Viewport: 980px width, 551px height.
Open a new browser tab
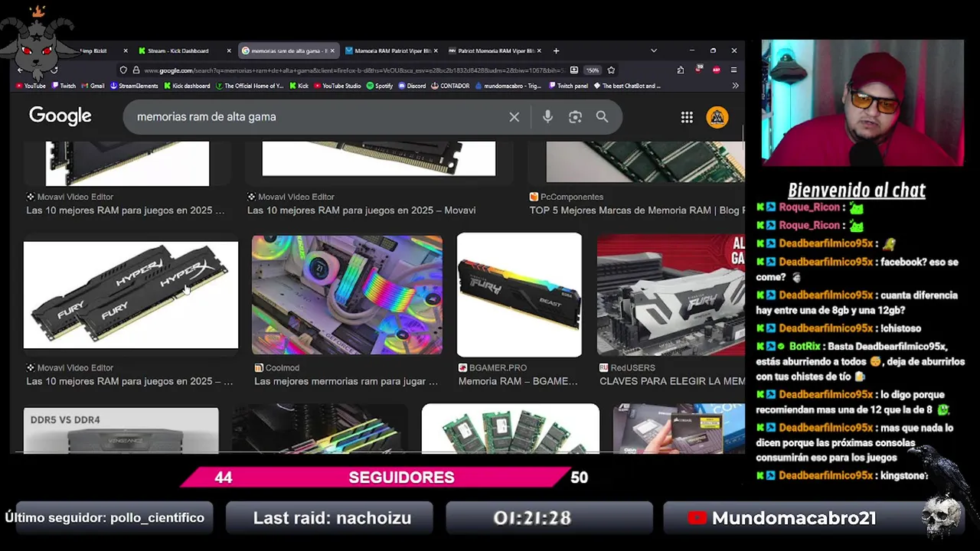coord(556,51)
